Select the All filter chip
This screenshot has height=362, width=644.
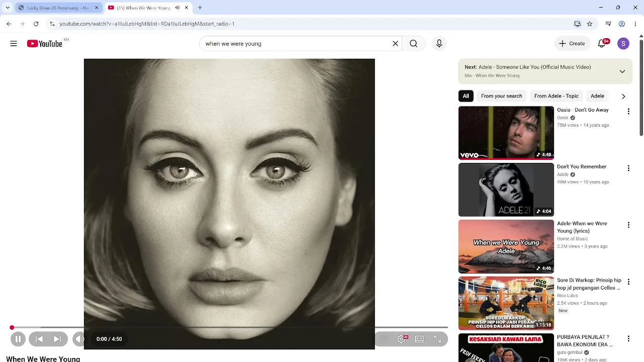tap(466, 96)
